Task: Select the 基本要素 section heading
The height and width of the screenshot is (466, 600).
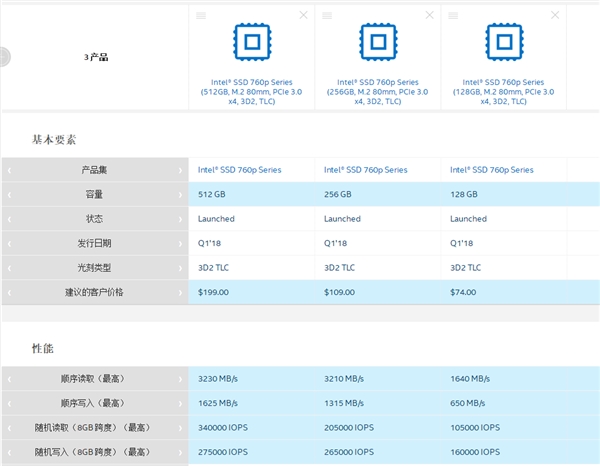Action: tap(52, 137)
